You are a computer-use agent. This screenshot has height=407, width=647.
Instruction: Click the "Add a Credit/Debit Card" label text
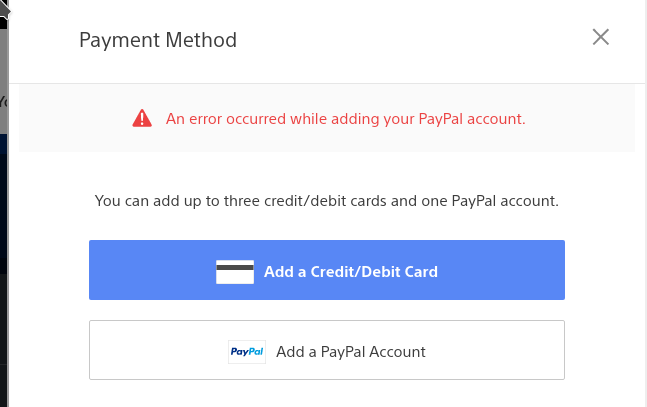[351, 271]
